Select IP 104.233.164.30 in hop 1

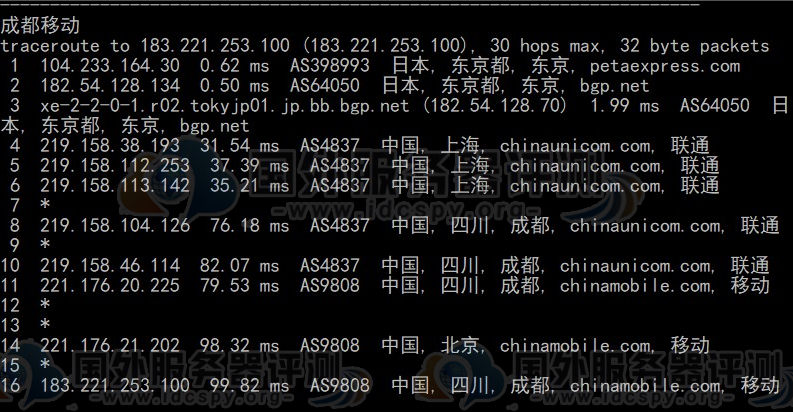click(110, 66)
